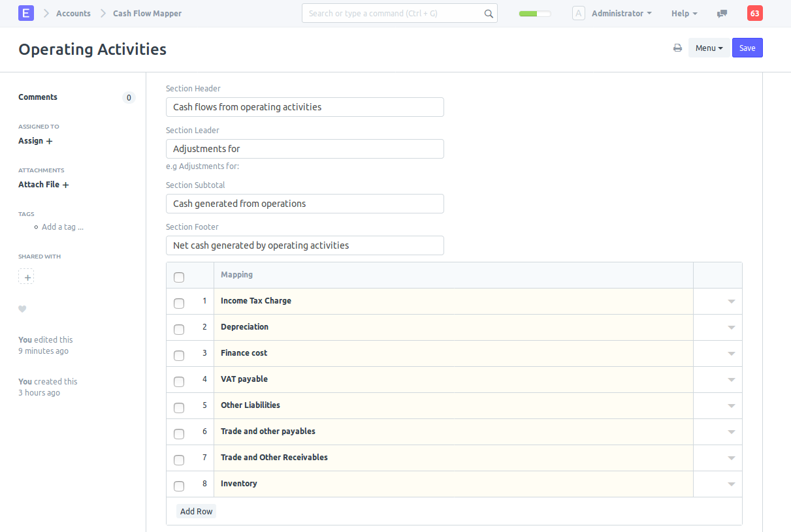This screenshot has height=532, width=791.
Task: Click the print icon
Action: pyautogui.click(x=677, y=48)
